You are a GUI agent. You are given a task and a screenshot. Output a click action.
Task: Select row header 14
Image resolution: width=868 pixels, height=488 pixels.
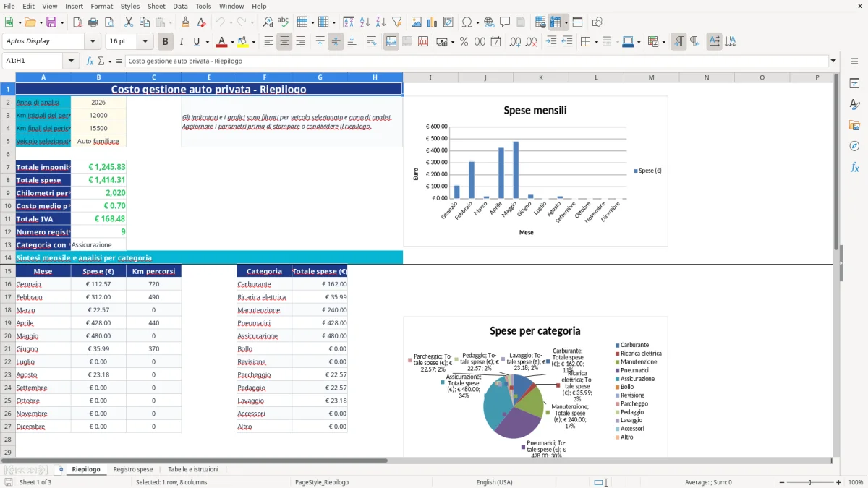[x=8, y=257]
